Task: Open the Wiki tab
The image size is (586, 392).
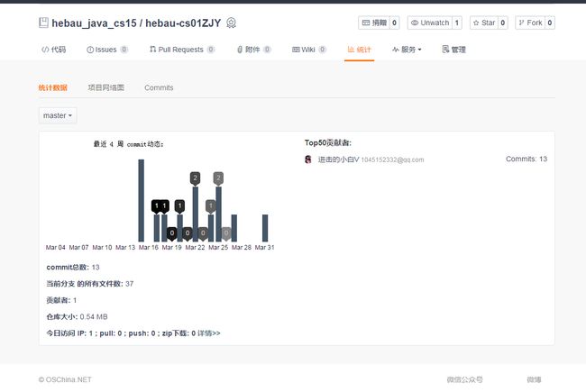Action: [x=309, y=50]
